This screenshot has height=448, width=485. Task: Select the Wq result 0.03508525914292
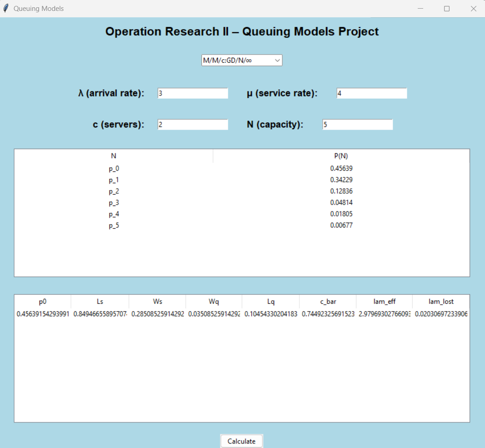point(214,314)
